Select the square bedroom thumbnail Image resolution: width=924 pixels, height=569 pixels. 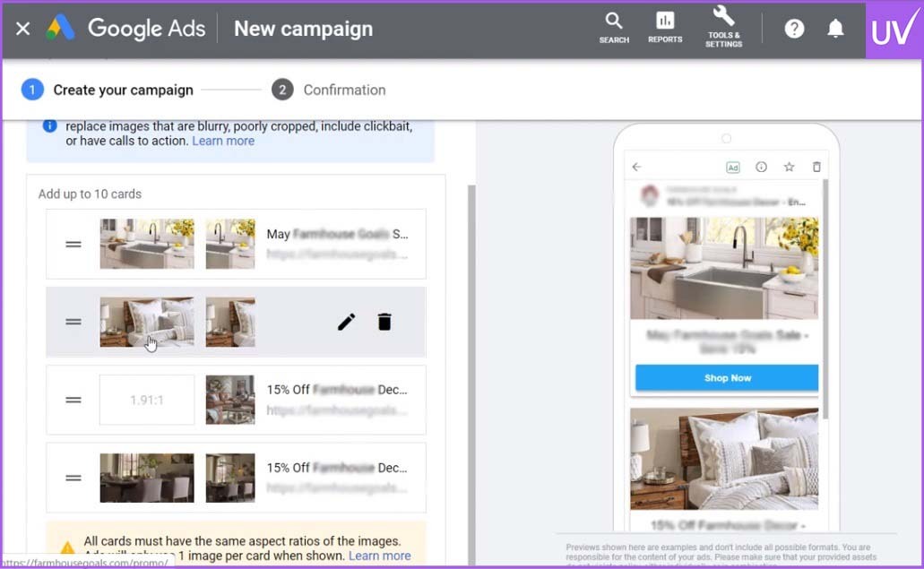click(x=230, y=322)
